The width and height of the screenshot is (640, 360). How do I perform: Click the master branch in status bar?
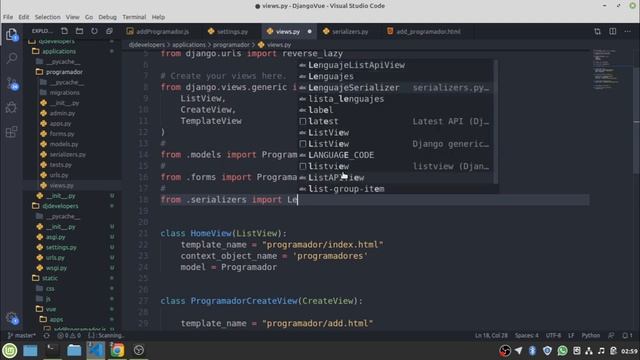pos(22,336)
